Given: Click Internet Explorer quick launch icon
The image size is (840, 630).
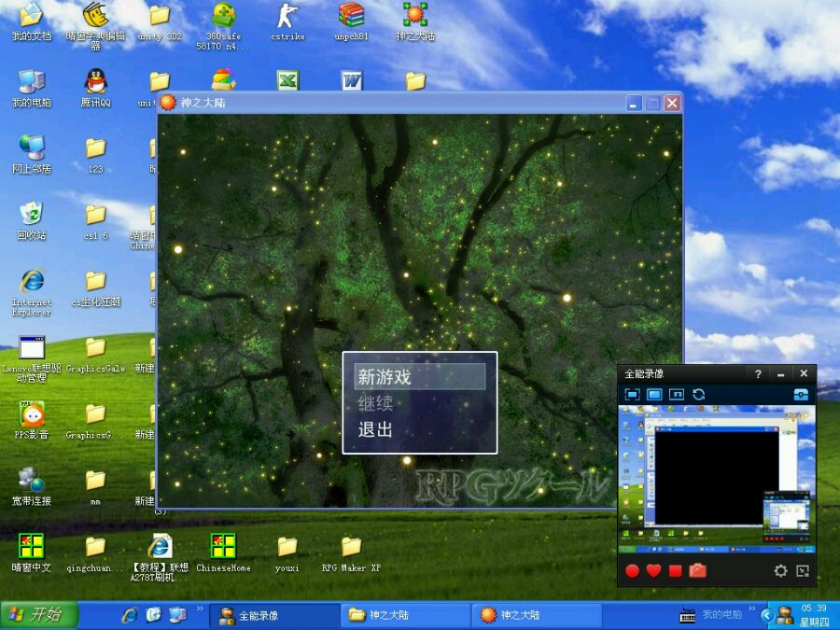Looking at the screenshot, I should point(130,615).
